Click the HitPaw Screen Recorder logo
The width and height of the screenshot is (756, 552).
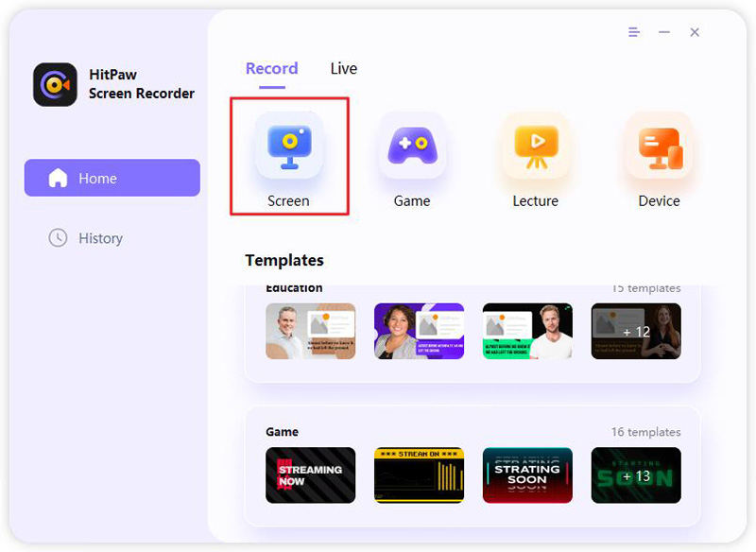tap(55, 85)
